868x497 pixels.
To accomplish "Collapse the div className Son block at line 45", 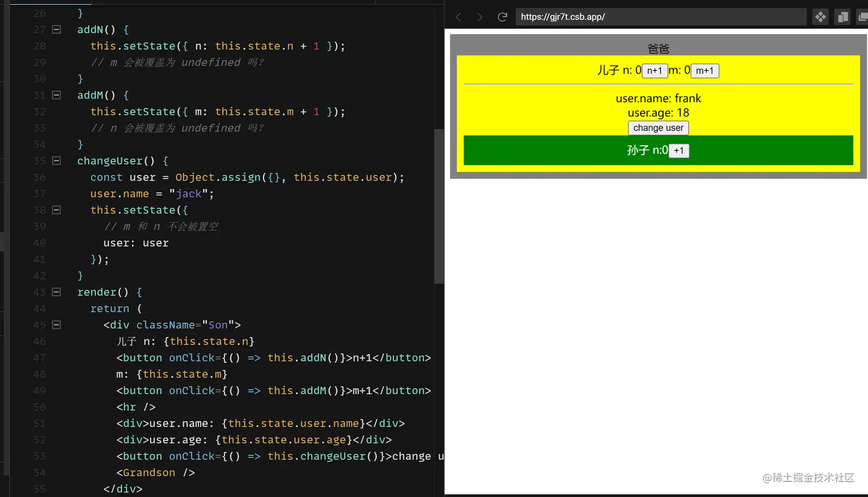I will 56,325.
